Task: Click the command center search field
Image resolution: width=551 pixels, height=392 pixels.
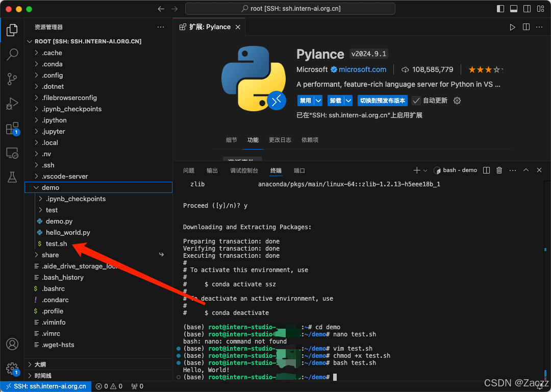Action: coord(290,9)
